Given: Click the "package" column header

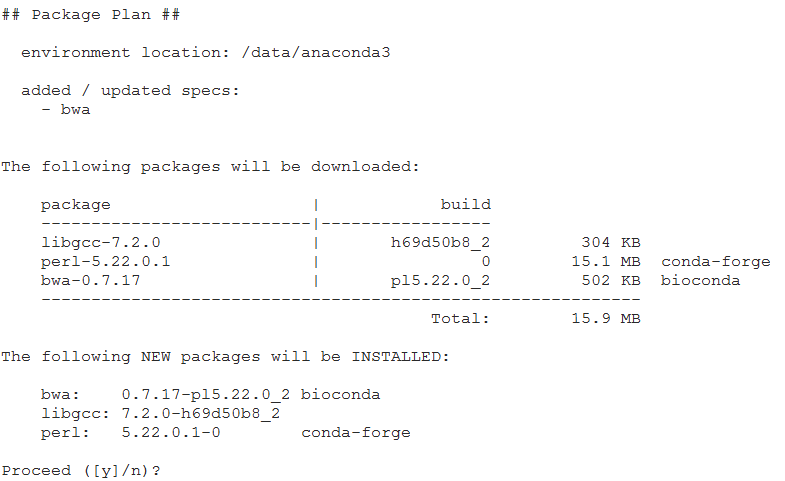Looking at the screenshot, I should coord(76,205).
